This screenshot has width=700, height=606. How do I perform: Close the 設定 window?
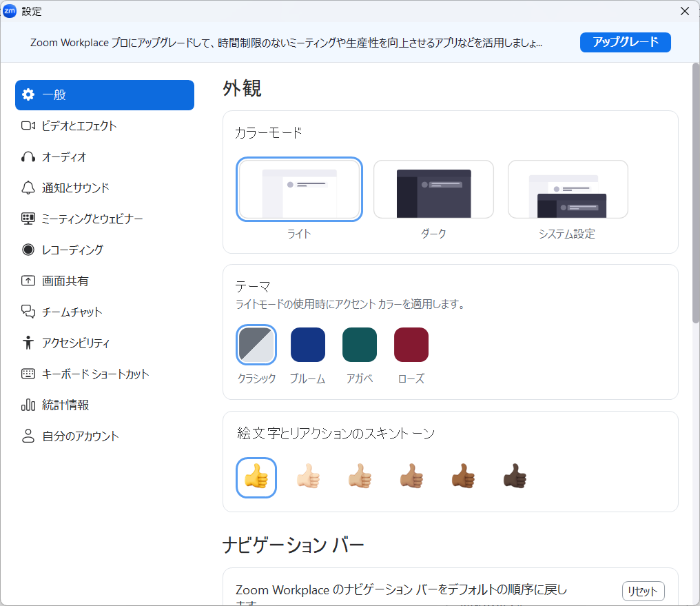click(x=685, y=11)
